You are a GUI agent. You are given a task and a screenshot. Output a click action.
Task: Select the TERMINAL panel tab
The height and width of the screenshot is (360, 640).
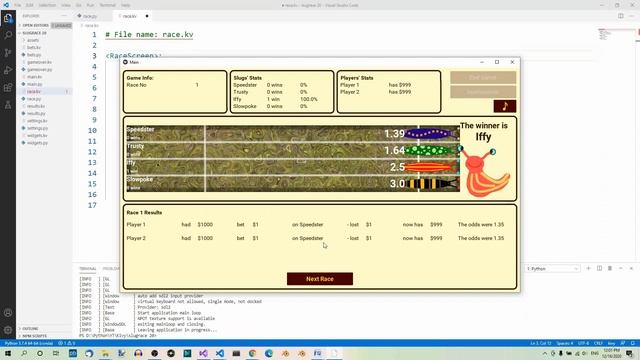(87, 269)
